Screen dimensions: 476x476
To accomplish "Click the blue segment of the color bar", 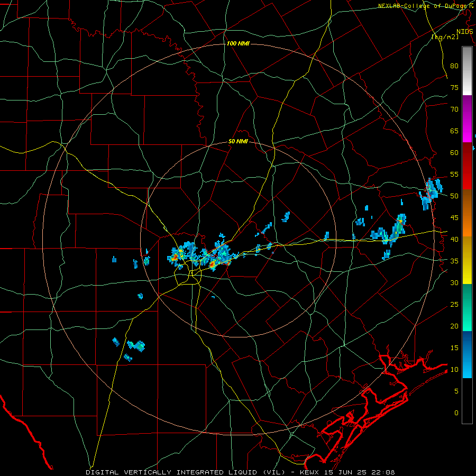I will pos(467,354).
